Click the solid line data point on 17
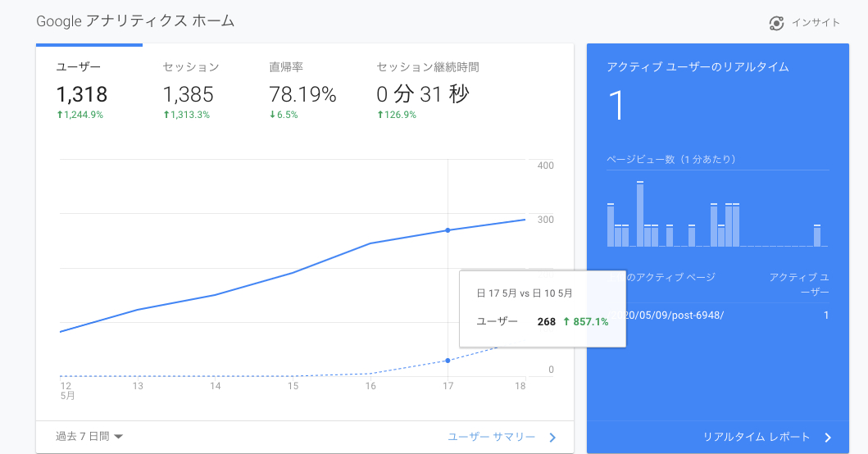The height and width of the screenshot is (454, 868). click(x=448, y=230)
